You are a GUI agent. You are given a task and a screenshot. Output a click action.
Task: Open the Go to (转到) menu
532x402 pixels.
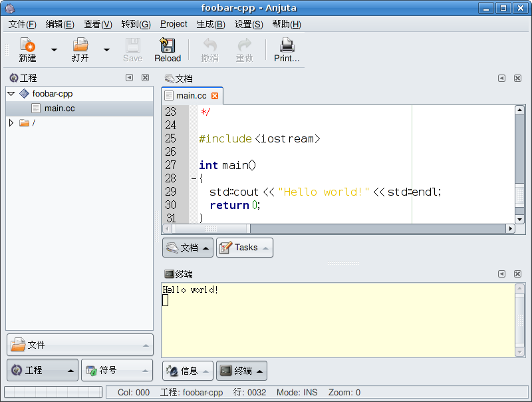136,24
